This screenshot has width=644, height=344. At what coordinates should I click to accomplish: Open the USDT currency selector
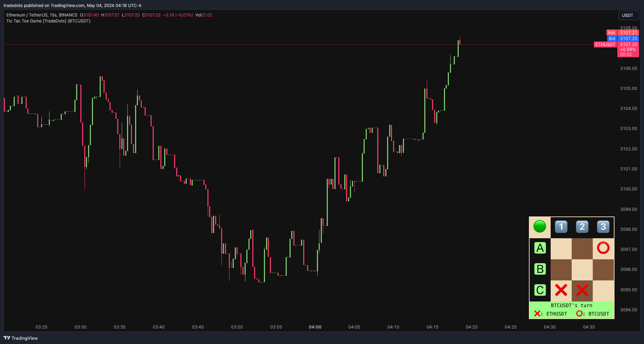click(x=628, y=15)
